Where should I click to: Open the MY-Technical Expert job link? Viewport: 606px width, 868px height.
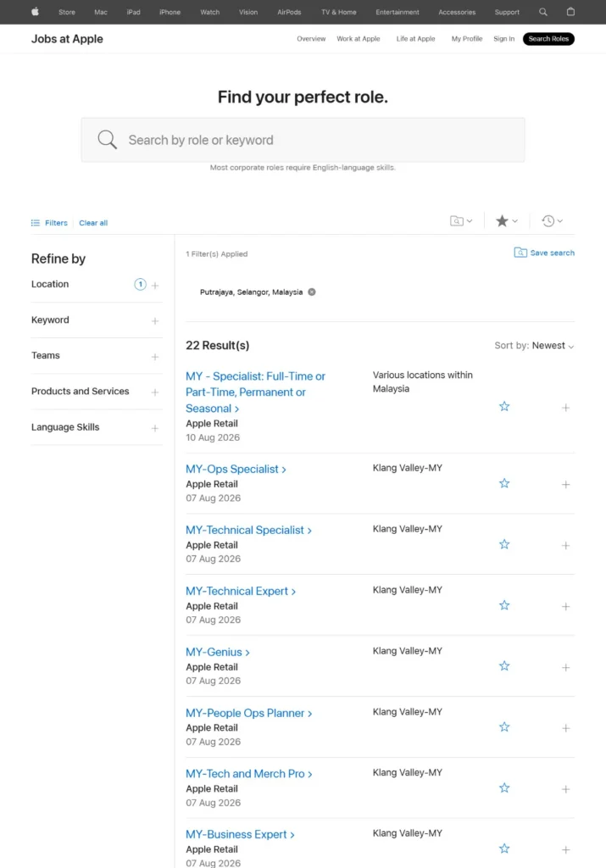[241, 591]
